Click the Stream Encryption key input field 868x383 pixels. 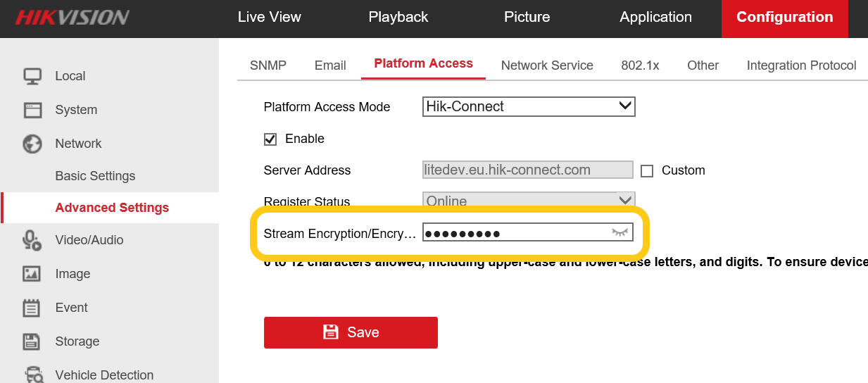tap(514, 233)
